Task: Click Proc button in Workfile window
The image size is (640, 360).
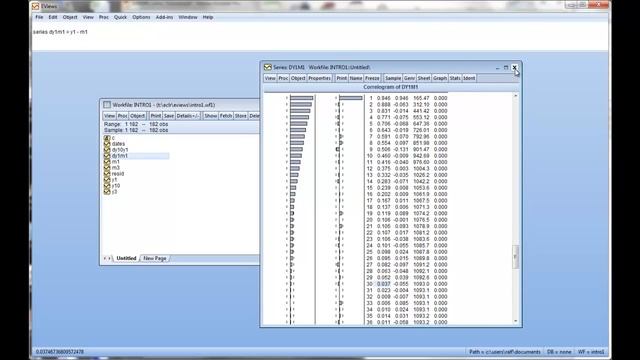Action: click(x=122, y=116)
